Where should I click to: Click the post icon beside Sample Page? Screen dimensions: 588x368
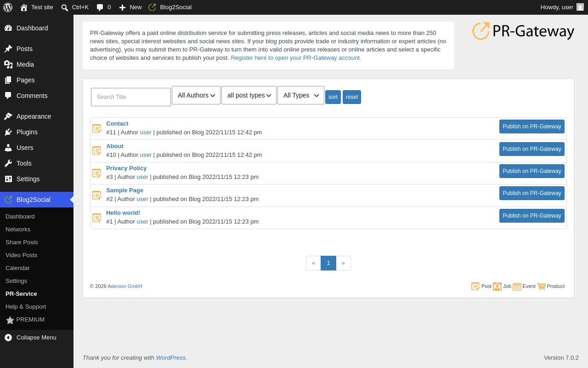click(x=97, y=195)
